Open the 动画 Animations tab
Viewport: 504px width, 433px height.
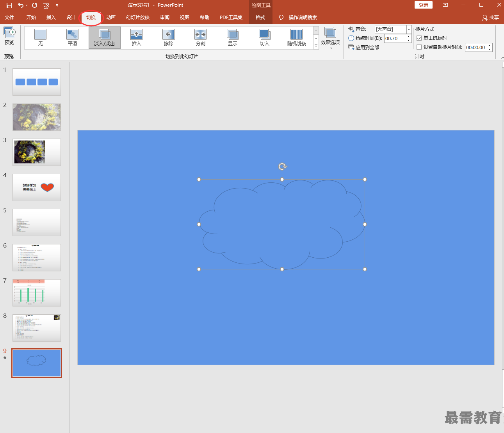111,18
